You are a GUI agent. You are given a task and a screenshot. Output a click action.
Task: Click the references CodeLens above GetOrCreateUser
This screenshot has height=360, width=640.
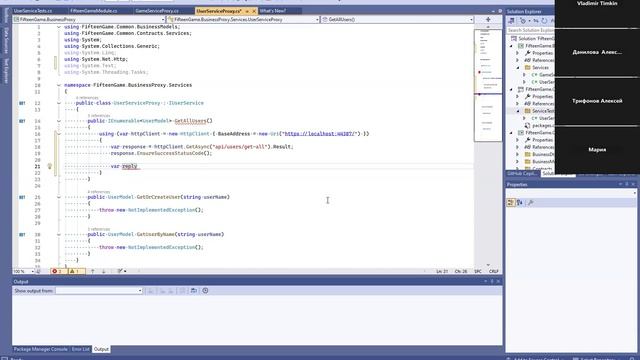pyautogui.click(x=99, y=192)
